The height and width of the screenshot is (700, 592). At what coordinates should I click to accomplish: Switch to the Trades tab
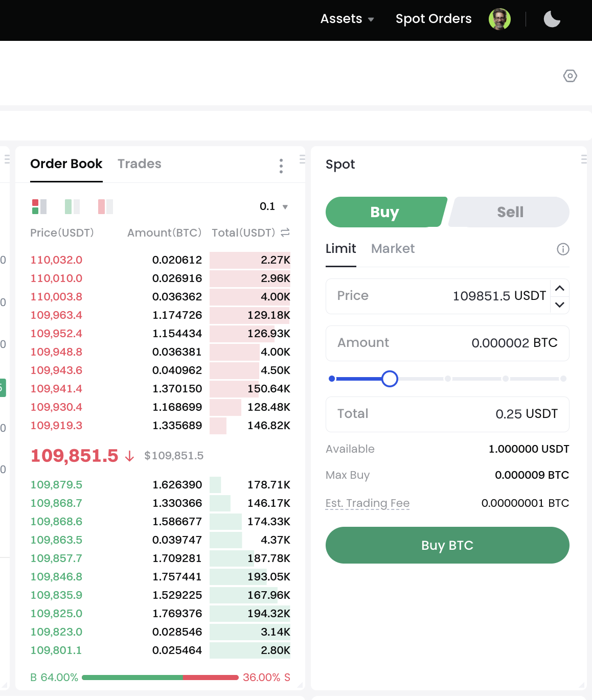click(139, 164)
